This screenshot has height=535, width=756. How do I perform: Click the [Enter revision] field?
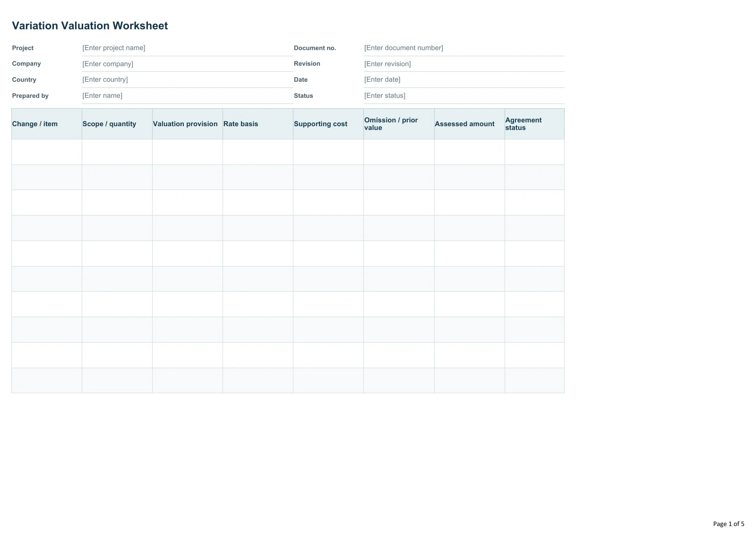464,64
